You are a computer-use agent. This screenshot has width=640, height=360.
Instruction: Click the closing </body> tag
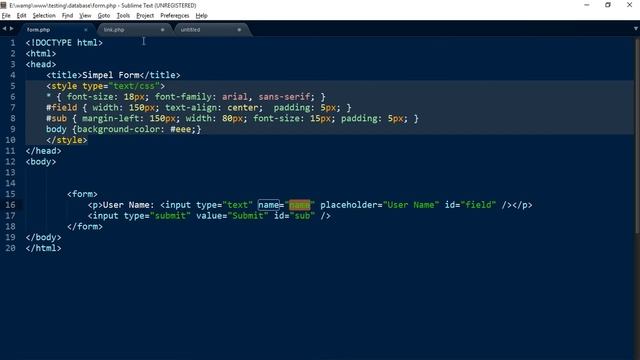click(x=43, y=238)
